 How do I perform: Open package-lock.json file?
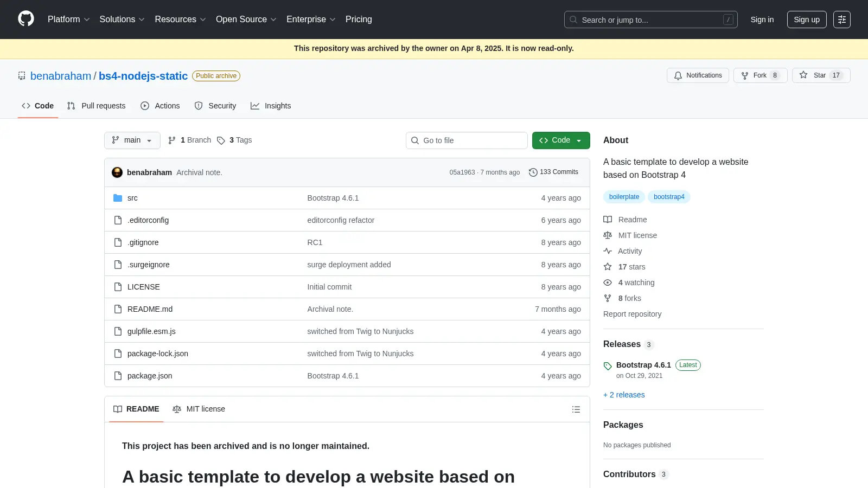158,354
